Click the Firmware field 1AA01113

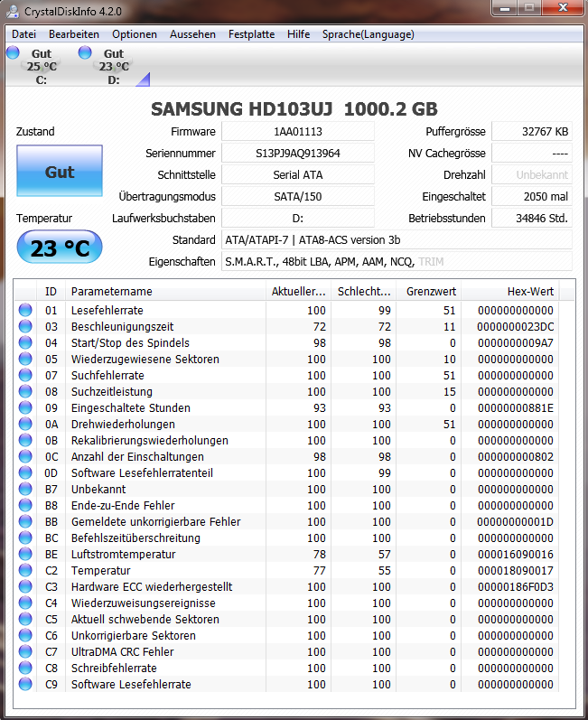pos(298,131)
